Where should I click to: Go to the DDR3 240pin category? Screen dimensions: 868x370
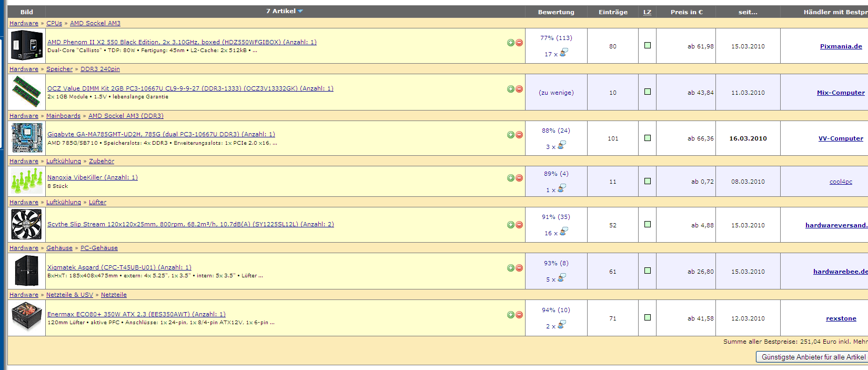click(x=100, y=69)
